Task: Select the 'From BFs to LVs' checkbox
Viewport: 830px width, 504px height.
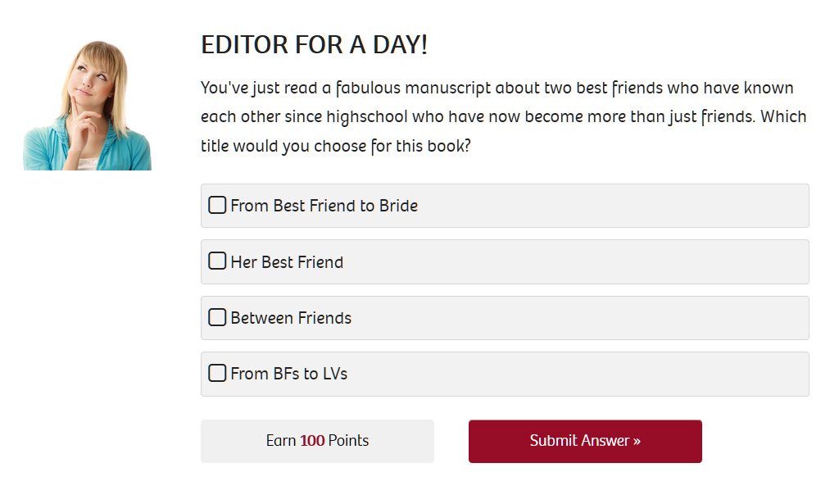Action: pyautogui.click(x=217, y=373)
